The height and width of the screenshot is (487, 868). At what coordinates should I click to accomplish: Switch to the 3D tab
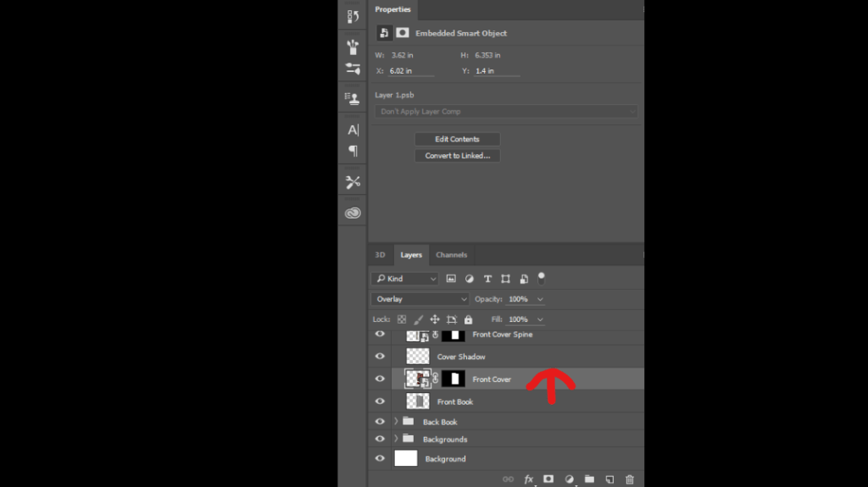click(x=380, y=255)
